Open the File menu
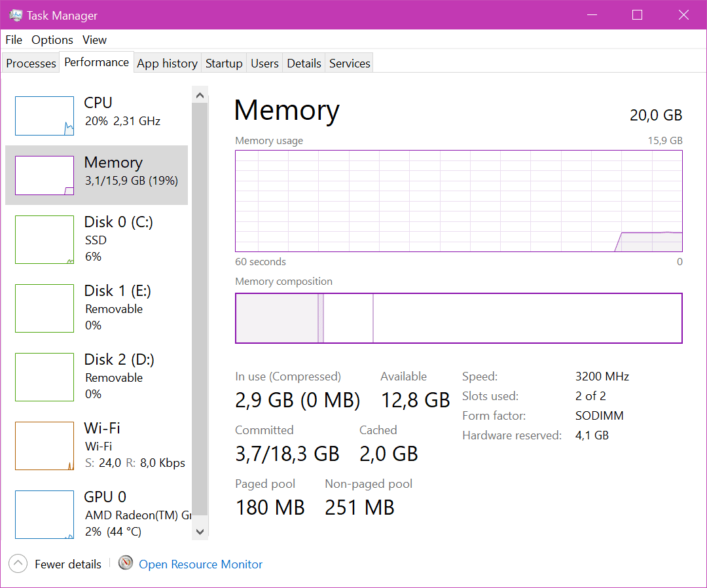Viewport: 707px width, 588px height. click(x=14, y=40)
